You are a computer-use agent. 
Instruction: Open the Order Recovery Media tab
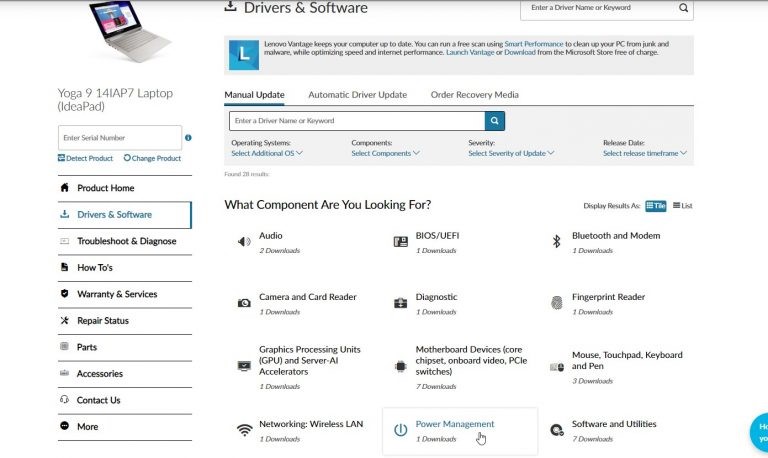474,94
